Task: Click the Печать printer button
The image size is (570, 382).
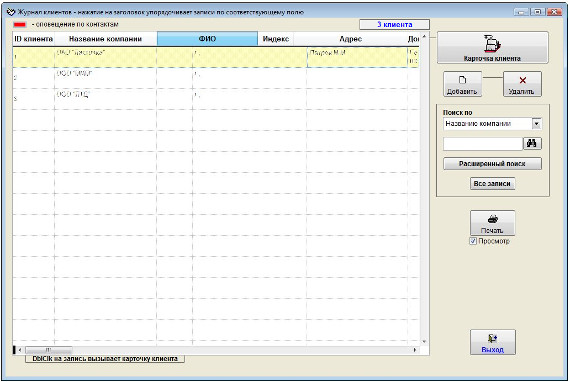Action: point(492,223)
